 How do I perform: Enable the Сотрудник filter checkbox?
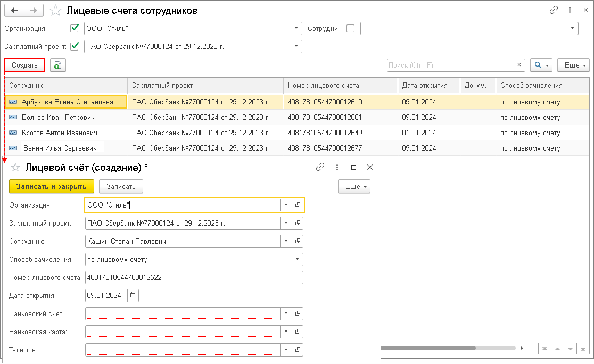coord(350,28)
